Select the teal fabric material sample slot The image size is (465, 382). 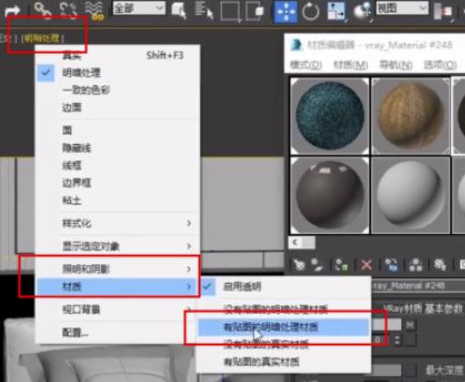330,116
